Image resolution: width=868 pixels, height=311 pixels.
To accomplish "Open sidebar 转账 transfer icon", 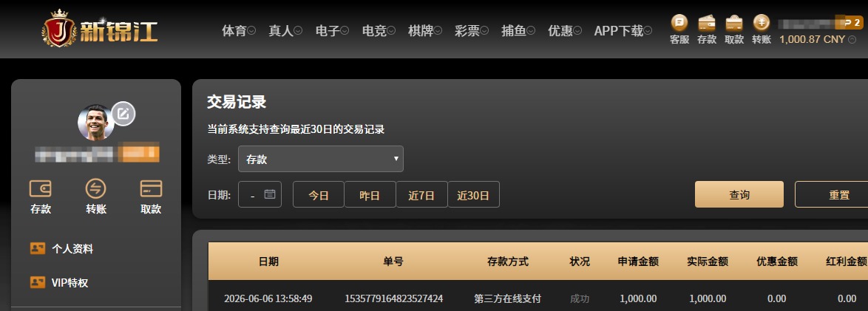I will pos(96,188).
